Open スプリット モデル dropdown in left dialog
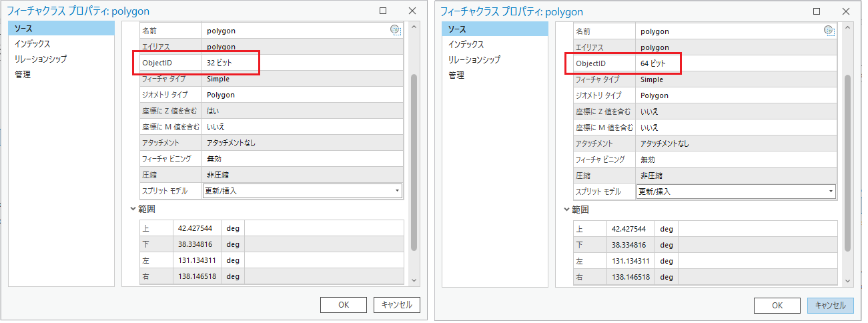The height and width of the screenshot is (323, 868). (302, 191)
